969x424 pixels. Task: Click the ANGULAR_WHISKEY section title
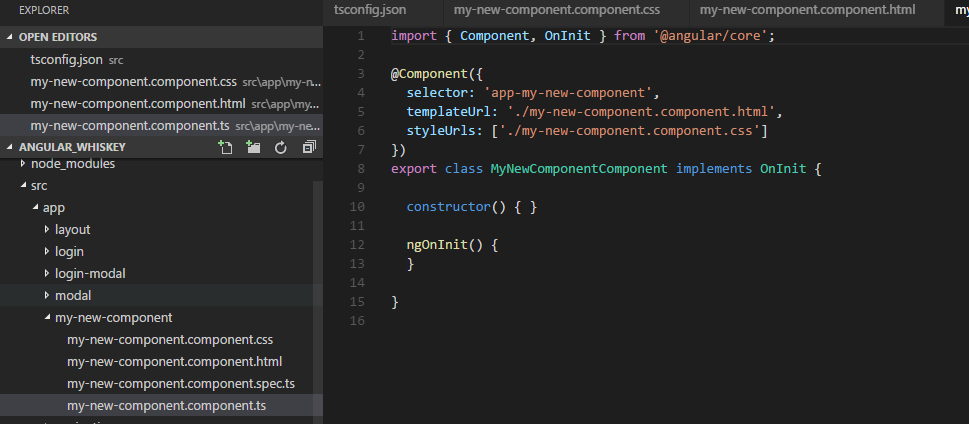(72, 147)
